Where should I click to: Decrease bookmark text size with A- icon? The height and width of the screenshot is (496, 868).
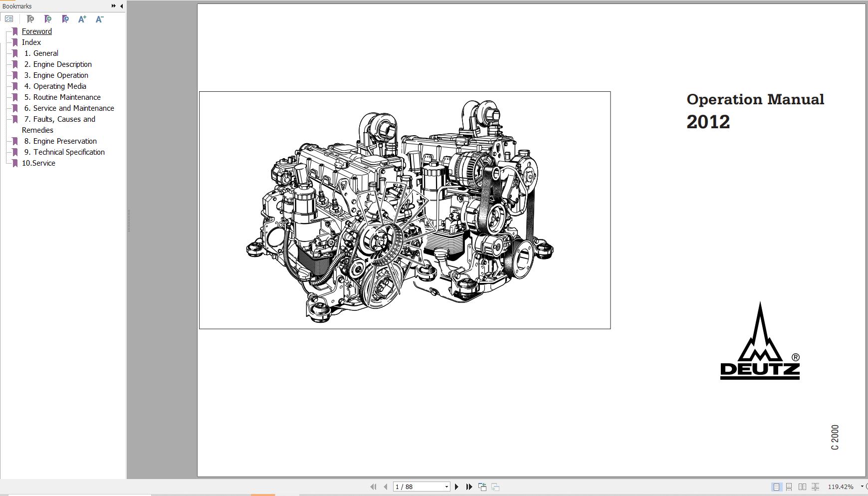(99, 19)
